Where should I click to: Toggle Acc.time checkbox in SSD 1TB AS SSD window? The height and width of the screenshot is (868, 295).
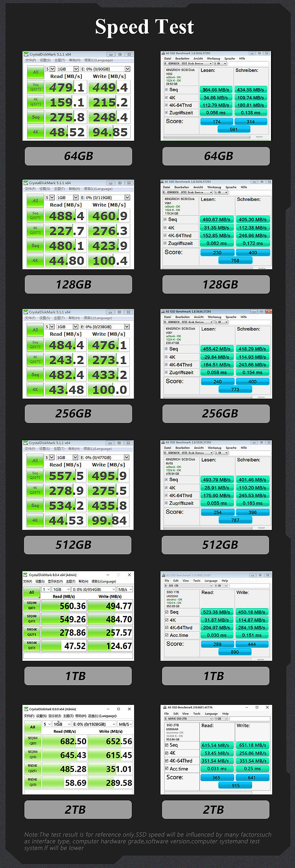[167, 635]
